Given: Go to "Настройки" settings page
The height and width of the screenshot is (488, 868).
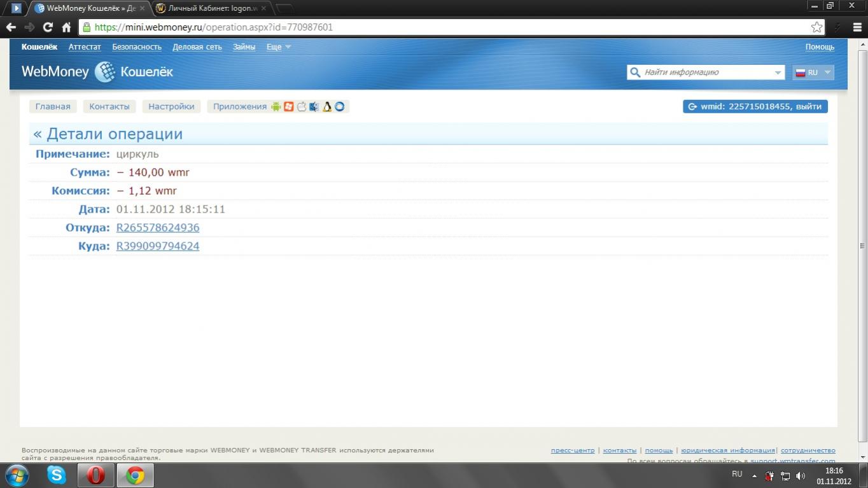Looking at the screenshot, I should (x=171, y=106).
